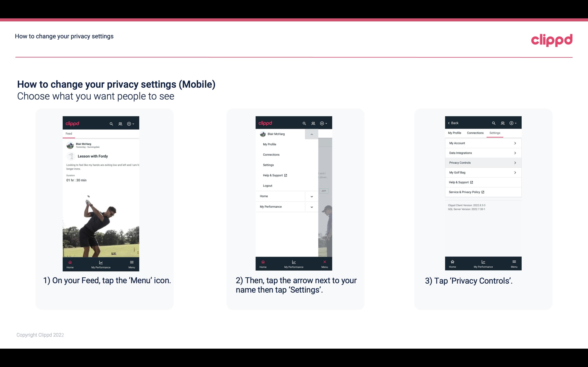Select the Settings tab in profile view

495,133
